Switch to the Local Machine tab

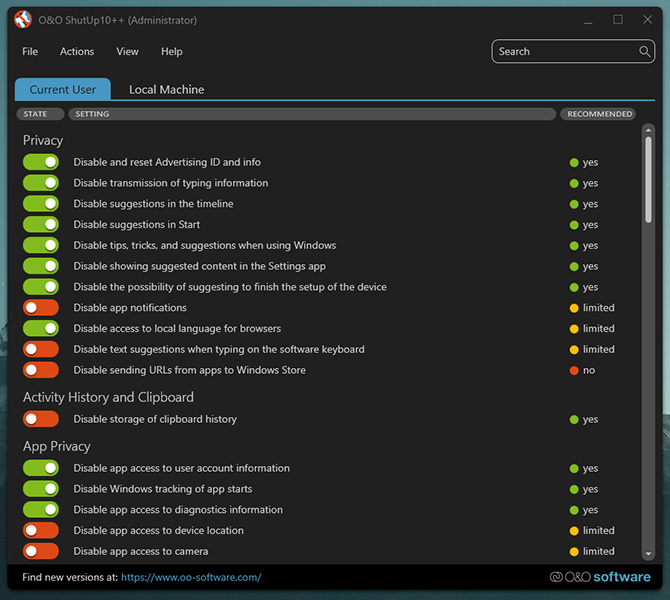(x=167, y=89)
